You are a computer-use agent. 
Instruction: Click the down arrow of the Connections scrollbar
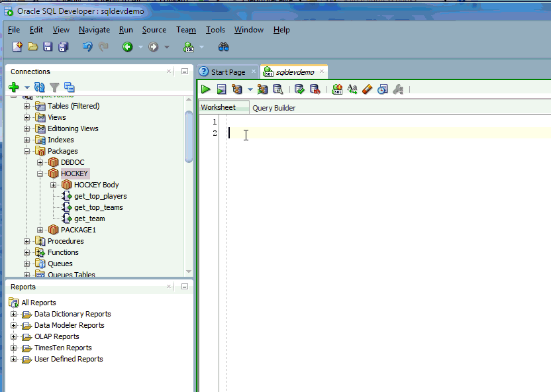189,271
